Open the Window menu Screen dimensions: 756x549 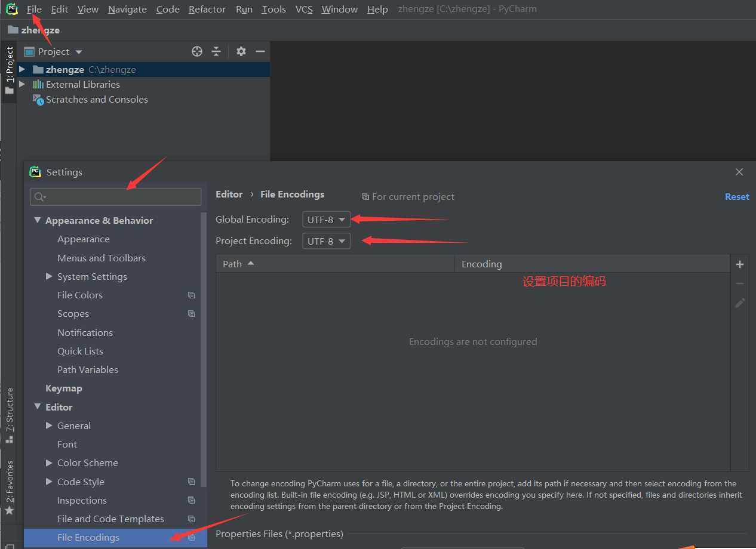click(x=339, y=9)
